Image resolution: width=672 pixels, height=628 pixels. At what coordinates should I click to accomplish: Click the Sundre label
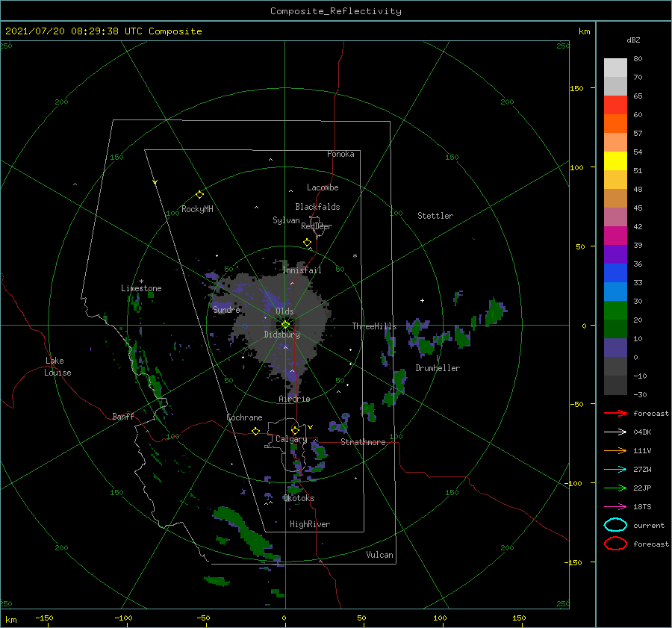(x=226, y=309)
